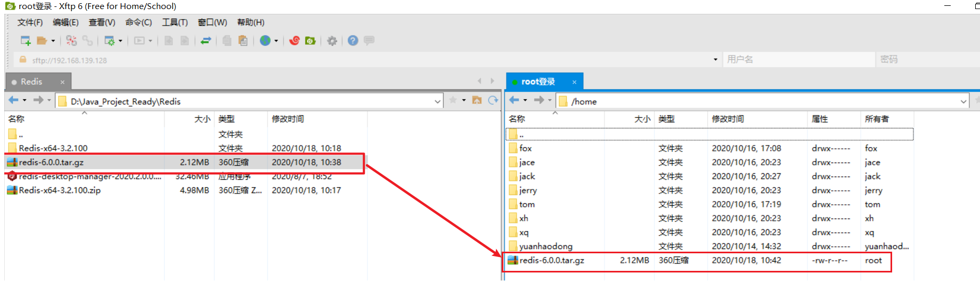Expand the local path D:\Java_Project_Ready\Redis dropdown
Viewport: 980px width, 281px height.
tap(437, 101)
